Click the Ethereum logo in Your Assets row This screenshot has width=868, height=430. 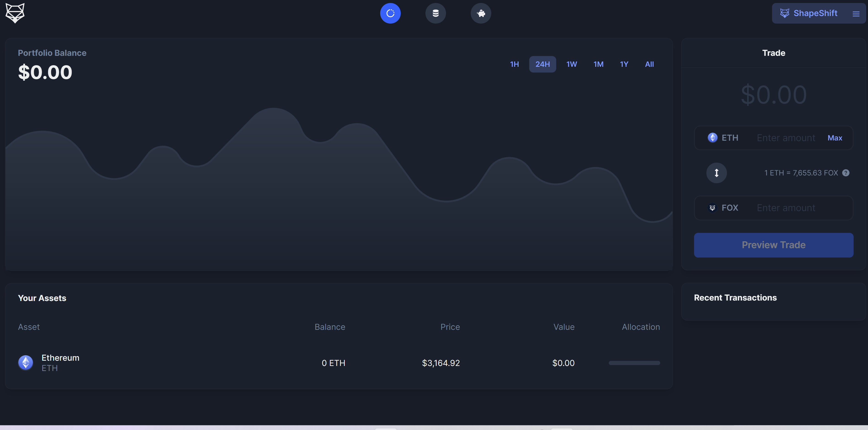point(25,363)
